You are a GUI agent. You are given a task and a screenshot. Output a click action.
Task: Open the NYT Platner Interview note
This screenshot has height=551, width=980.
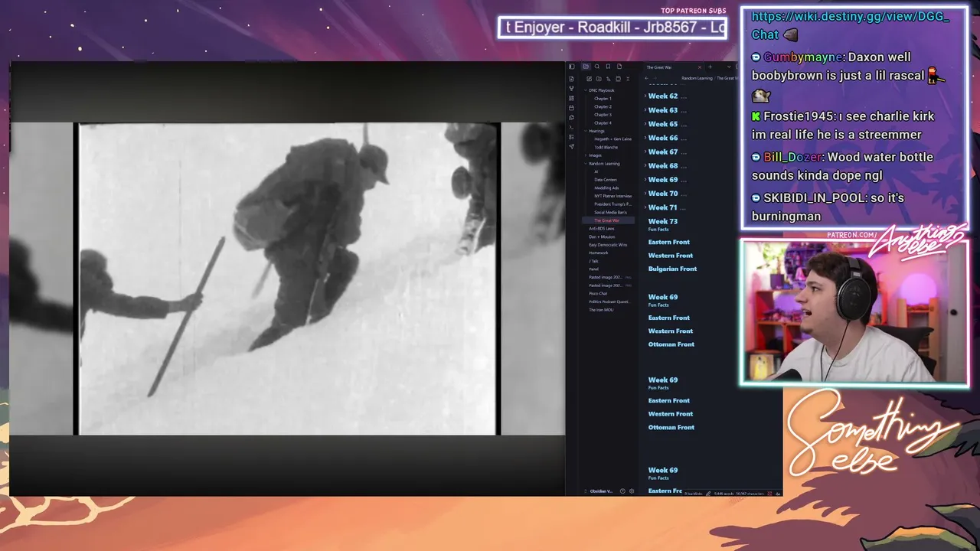612,196
